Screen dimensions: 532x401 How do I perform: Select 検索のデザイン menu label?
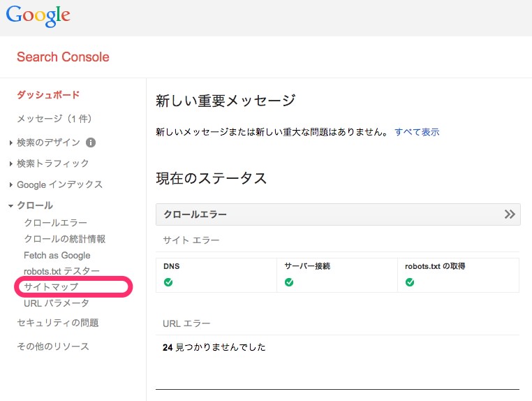coord(48,143)
